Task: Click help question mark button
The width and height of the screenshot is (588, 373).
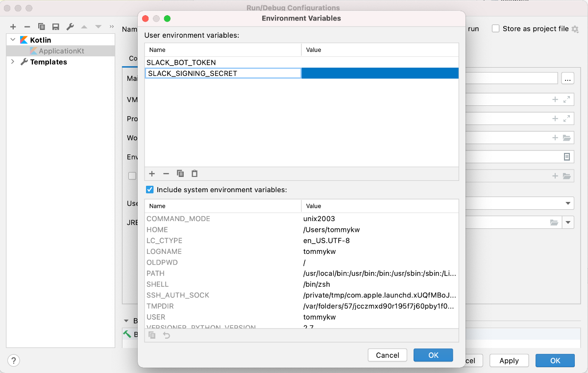Action: [x=14, y=361]
